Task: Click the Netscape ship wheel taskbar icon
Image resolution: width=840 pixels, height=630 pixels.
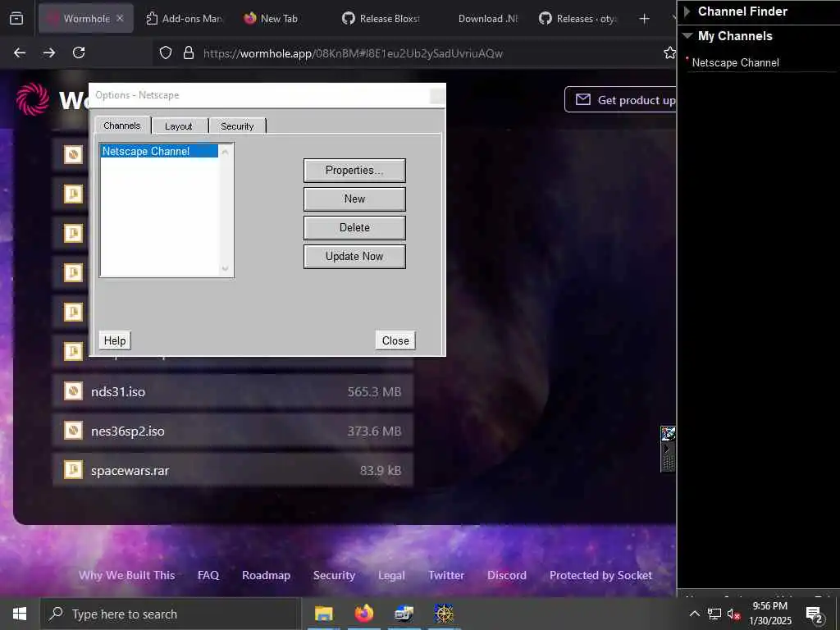Action: (444, 614)
